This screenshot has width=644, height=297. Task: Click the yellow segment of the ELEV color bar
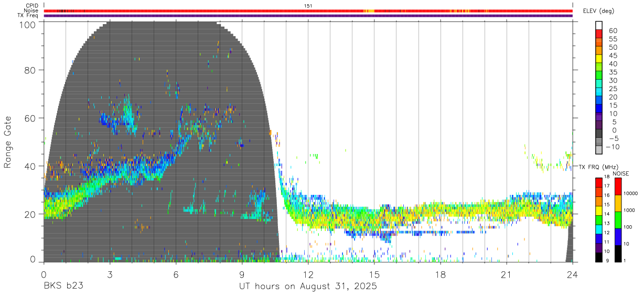click(598, 58)
